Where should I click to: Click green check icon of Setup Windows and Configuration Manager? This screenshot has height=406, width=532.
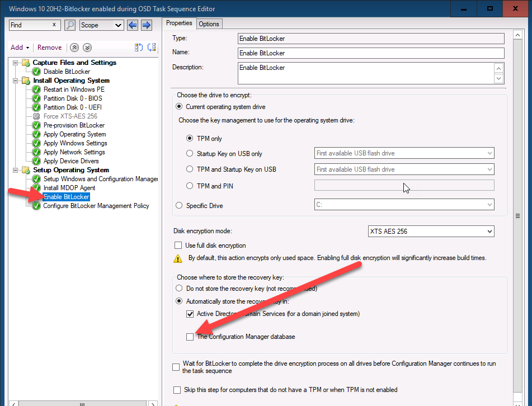tap(36, 179)
